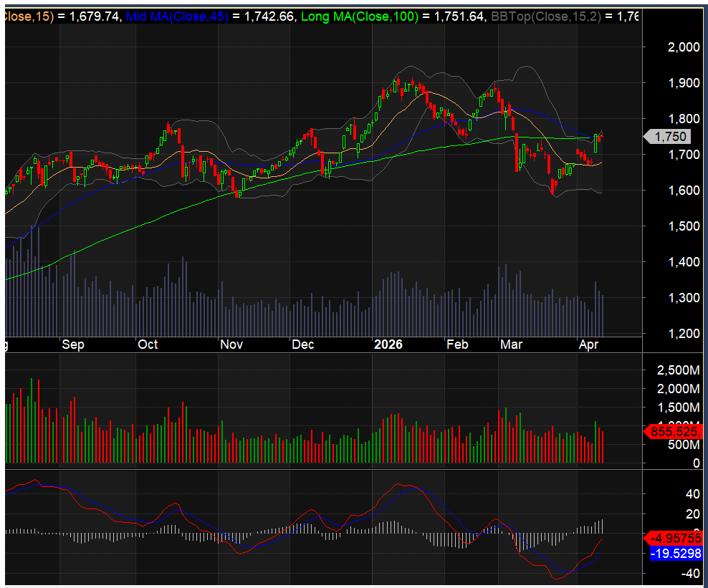Image resolution: width=708 pixels, height=588 pixels.
Task: Select the Nov date axis label
Action: coord(231,344)
